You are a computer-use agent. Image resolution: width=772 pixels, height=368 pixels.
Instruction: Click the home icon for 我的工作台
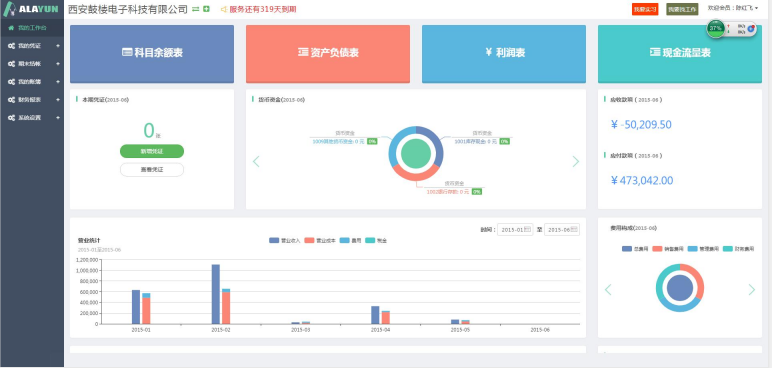pos(11,28)
